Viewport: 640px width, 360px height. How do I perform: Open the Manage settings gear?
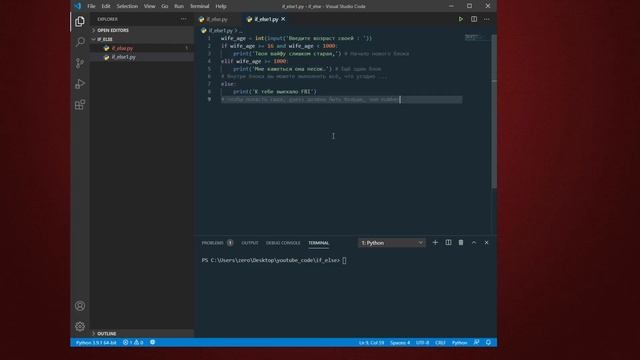pyautogui.click(x=80, y=326)
